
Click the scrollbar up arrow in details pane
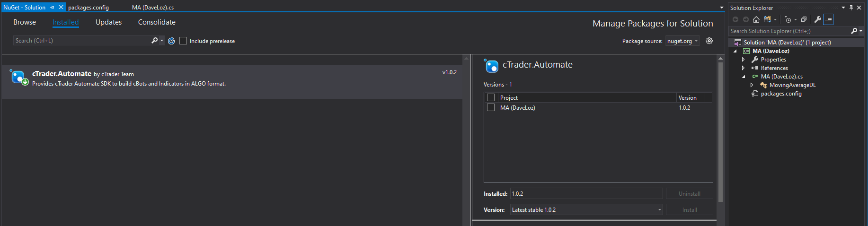click(x=721, y=59)
